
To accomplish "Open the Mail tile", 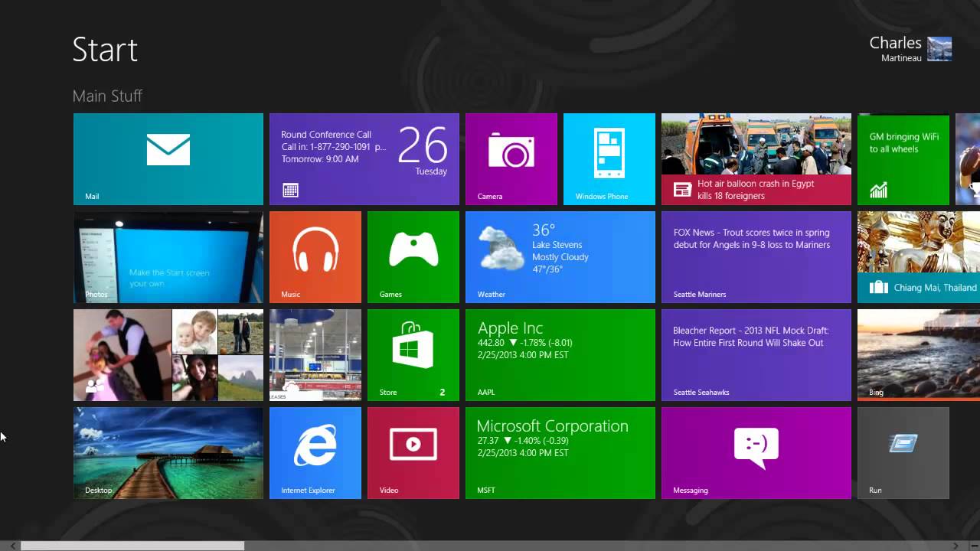I will click(x=168, y=159).
